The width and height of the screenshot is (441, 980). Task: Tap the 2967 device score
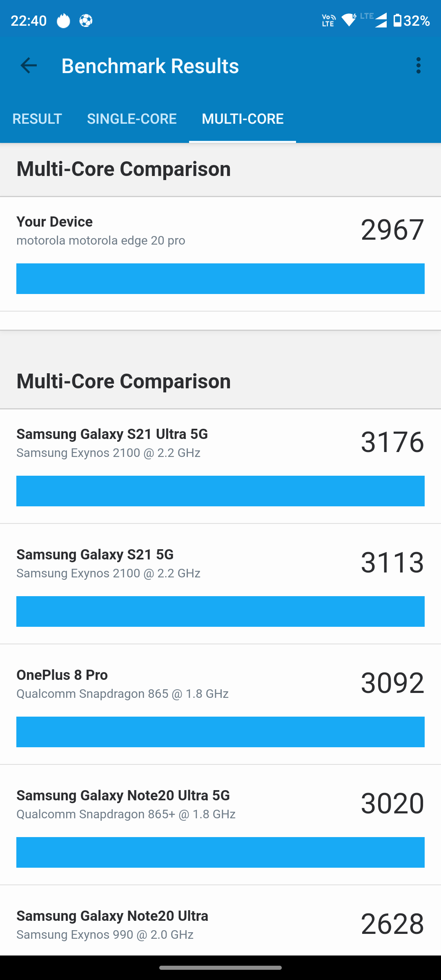[392, 229]
